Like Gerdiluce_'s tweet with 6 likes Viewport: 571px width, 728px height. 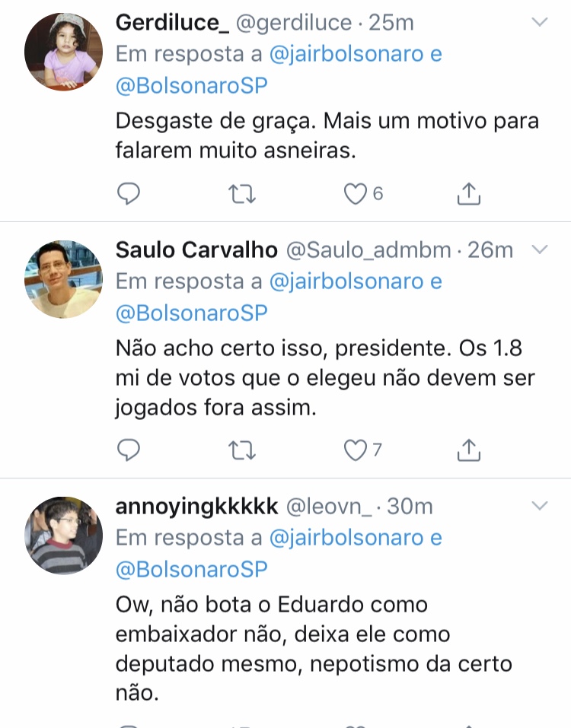(x=356, y=195)
